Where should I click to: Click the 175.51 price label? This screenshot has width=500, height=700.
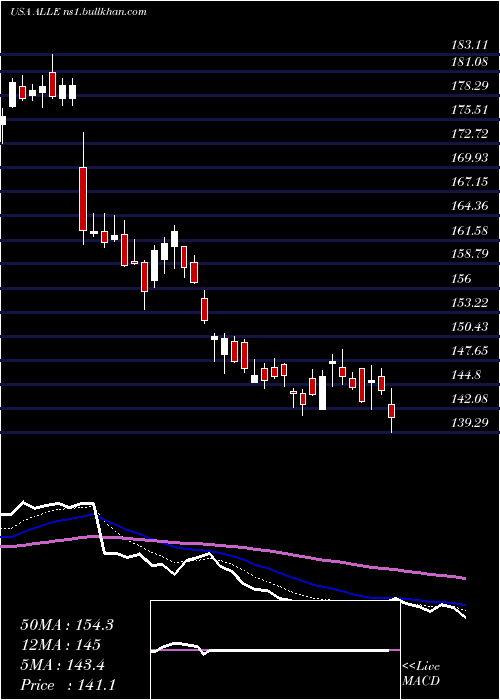point(470,110)
